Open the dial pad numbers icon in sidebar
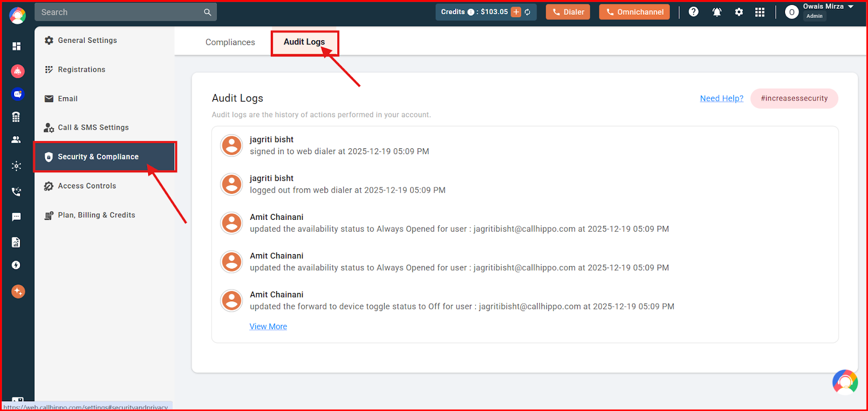This screenshot has height=411, width=868. (x=16, y=117)
